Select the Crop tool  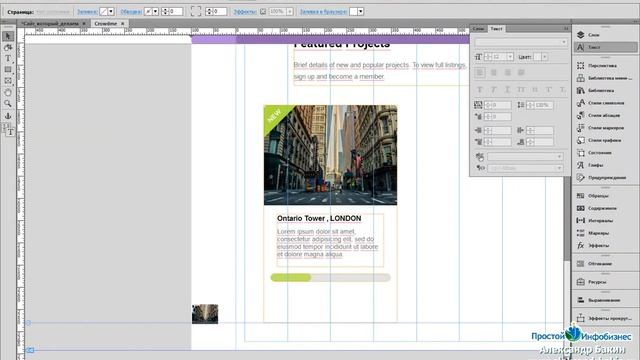(x=8, y=47)
